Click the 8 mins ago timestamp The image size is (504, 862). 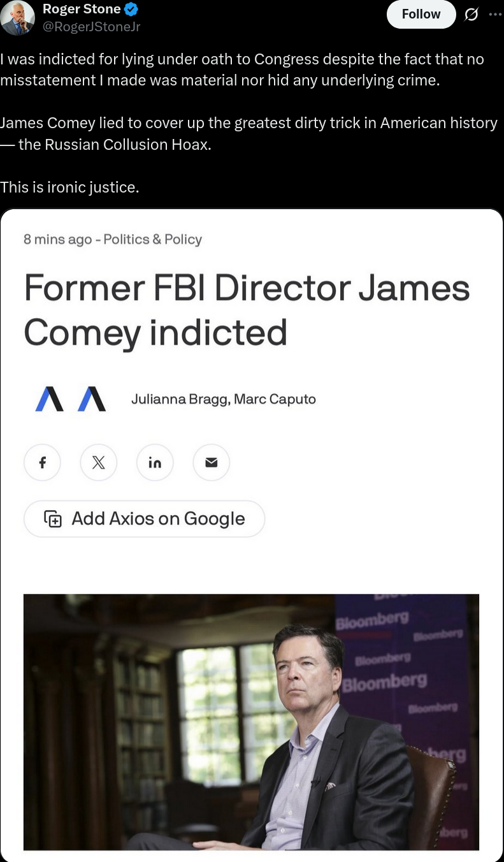(57, 239)
